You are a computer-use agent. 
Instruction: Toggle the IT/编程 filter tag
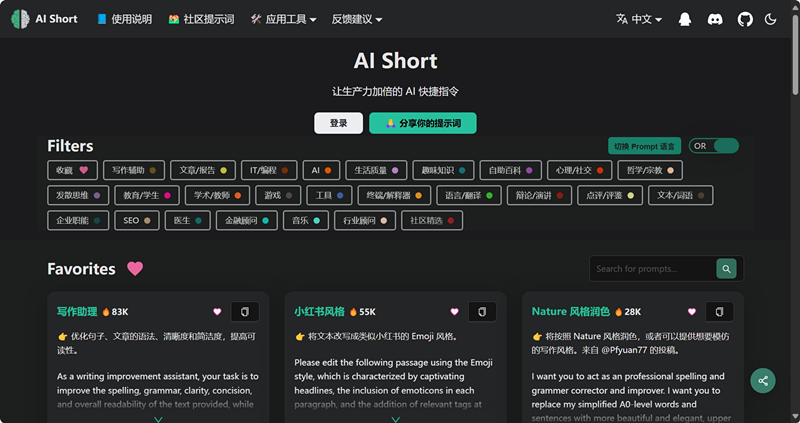(269, 170)
